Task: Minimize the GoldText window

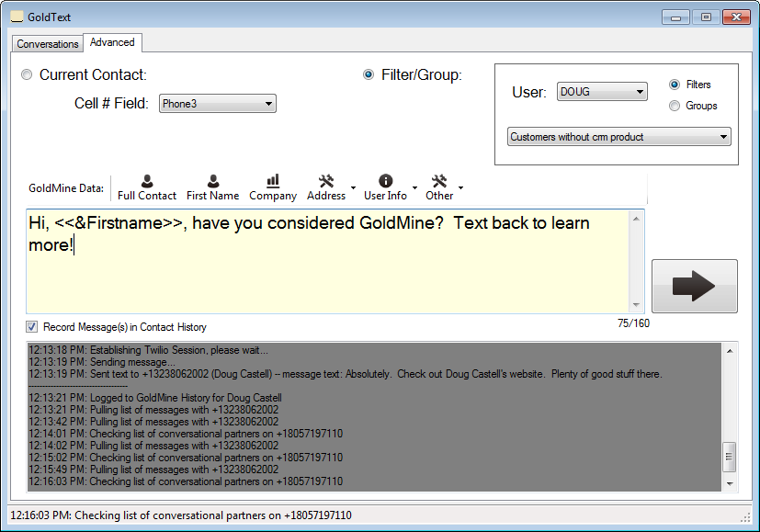Action: 676,17
